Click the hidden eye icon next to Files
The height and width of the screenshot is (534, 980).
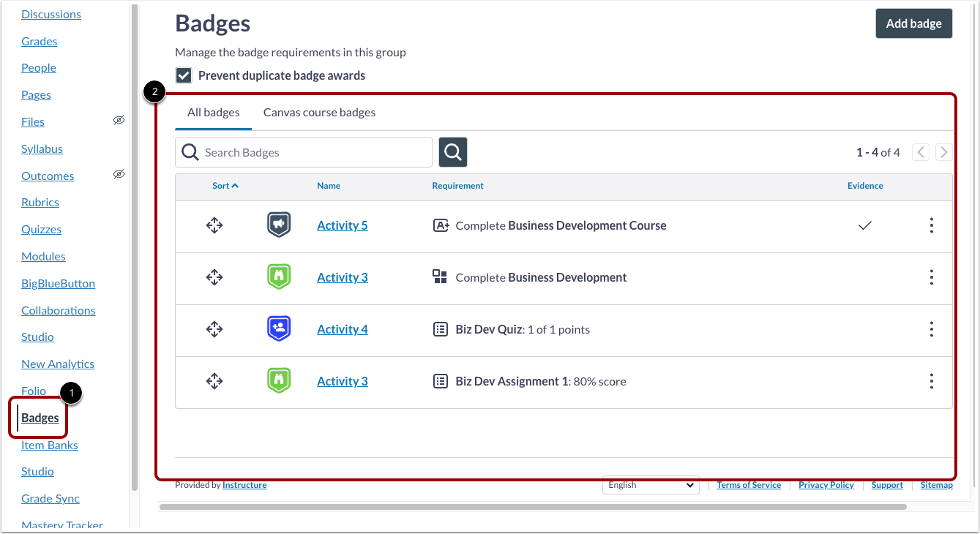click(x=119, y=121)
